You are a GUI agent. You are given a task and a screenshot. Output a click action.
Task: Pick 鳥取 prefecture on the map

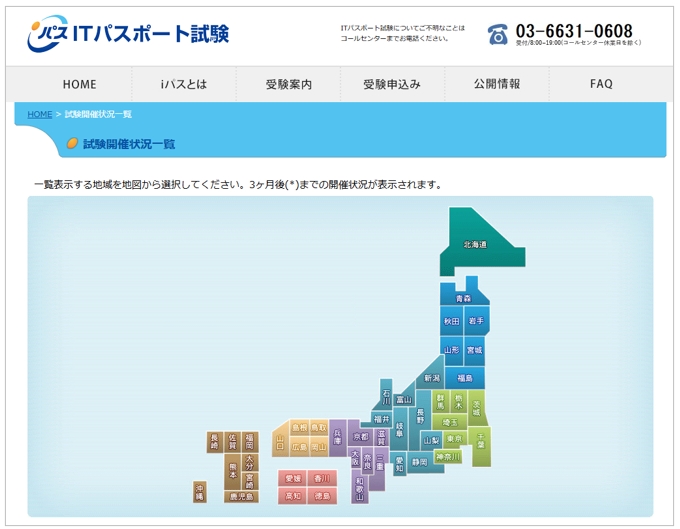tap(319, 428)
